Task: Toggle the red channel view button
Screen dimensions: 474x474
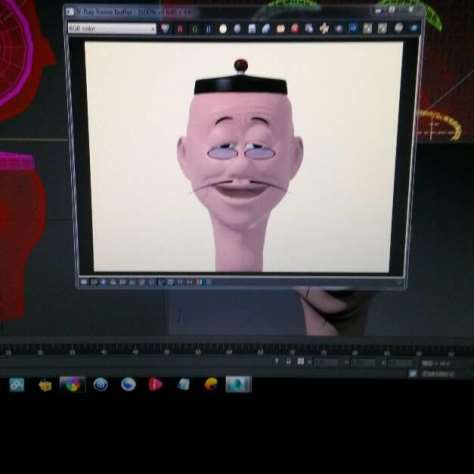Action: [180, 29]
